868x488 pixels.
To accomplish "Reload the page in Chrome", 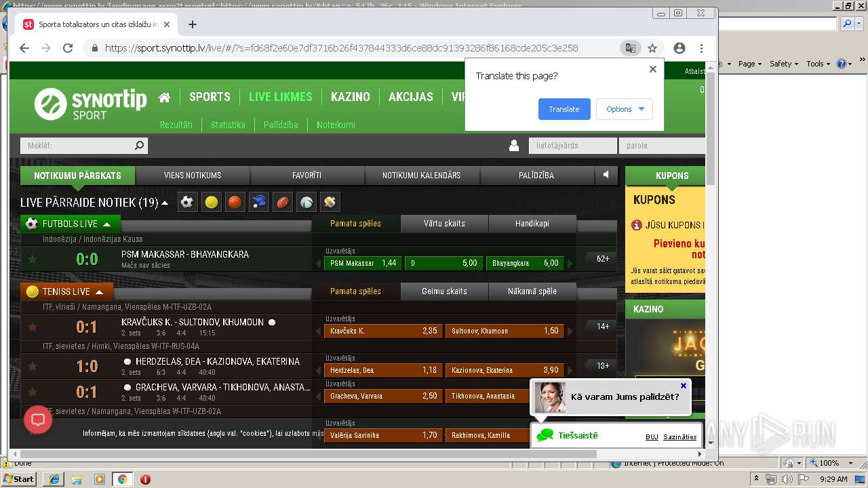I will tap(68, 48).
